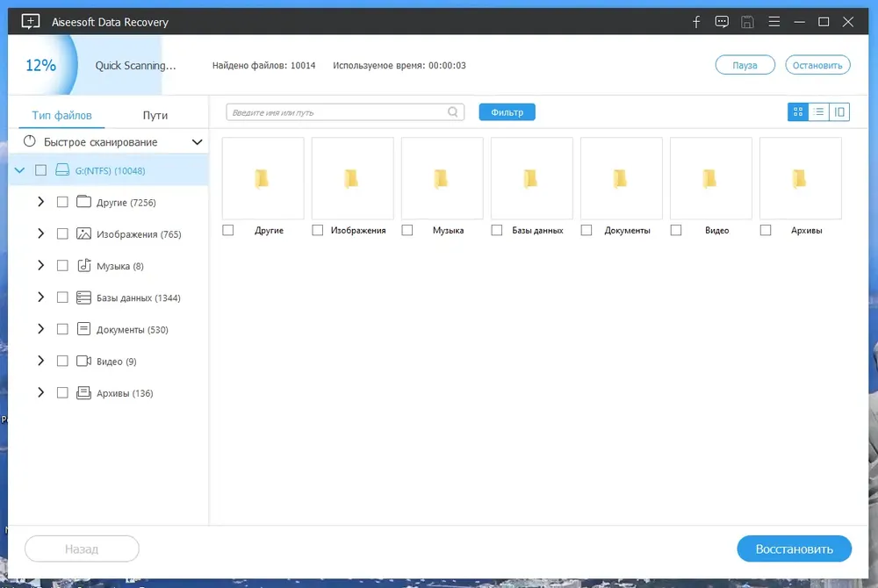Expand the Видео (9) node

[x=41, y=361]
